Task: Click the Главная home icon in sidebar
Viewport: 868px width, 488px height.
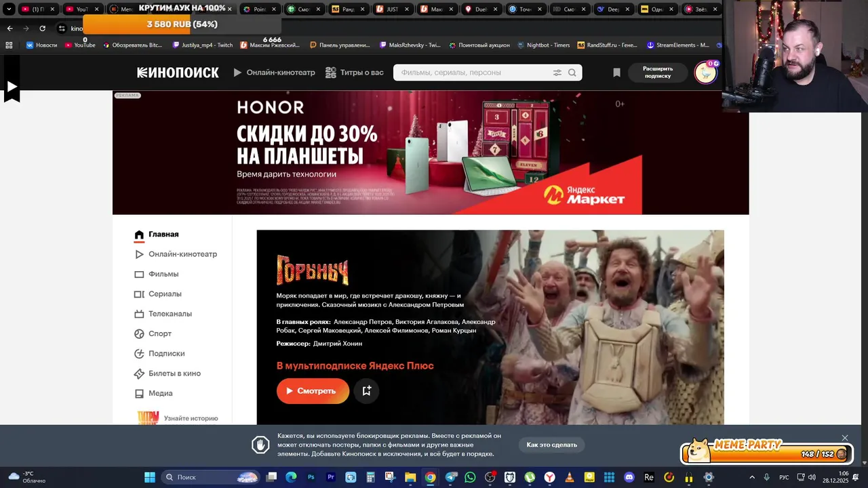Action: (139, 235)
